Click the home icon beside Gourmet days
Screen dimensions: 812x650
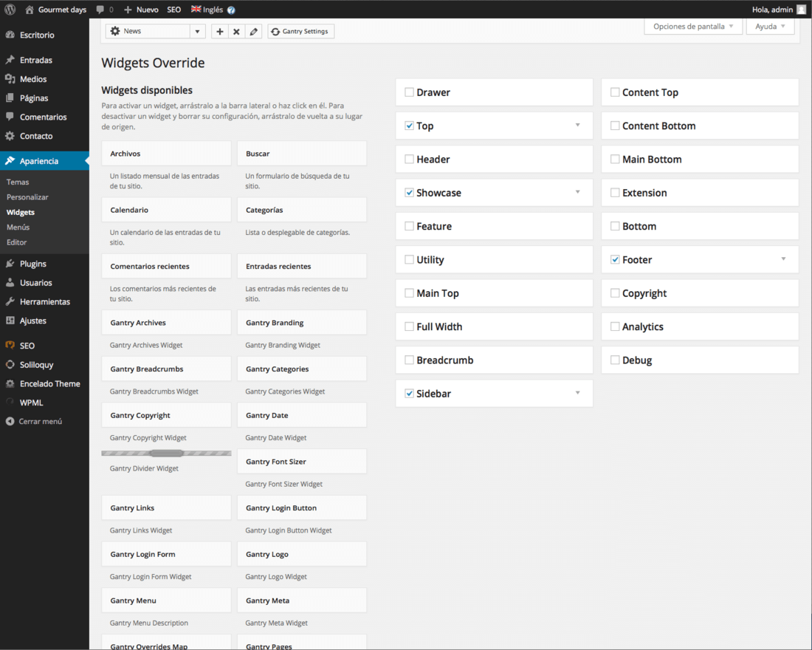coord(30,10)
